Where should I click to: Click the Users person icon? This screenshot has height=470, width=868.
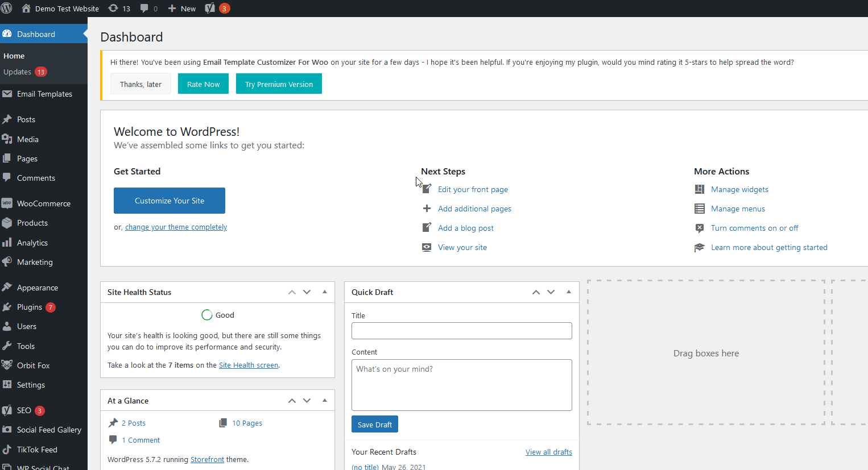(7, 326)
